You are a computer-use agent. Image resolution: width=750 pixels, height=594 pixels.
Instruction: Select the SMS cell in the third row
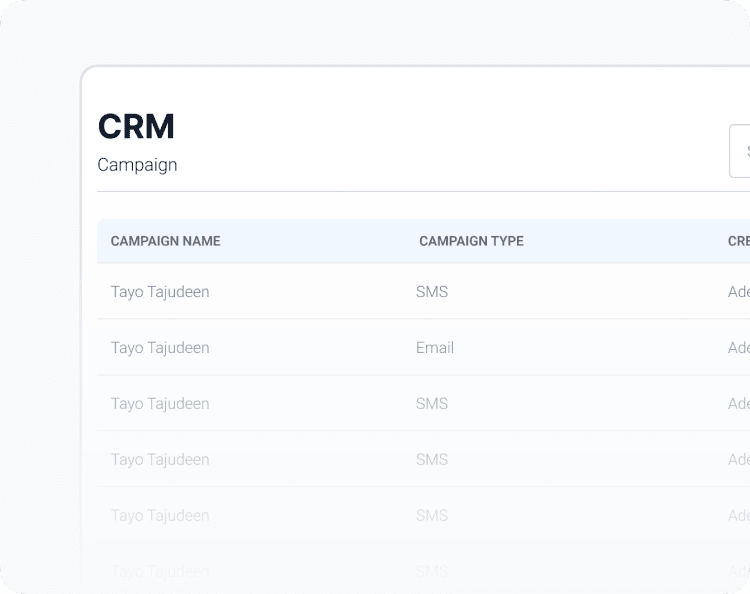tap(432, 404)
